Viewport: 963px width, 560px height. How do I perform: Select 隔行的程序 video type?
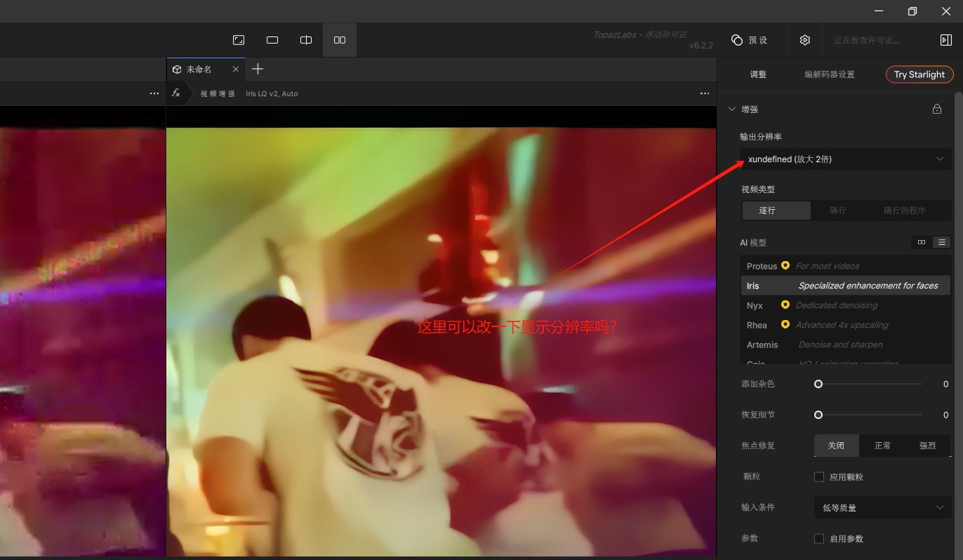tap(905, 211)
